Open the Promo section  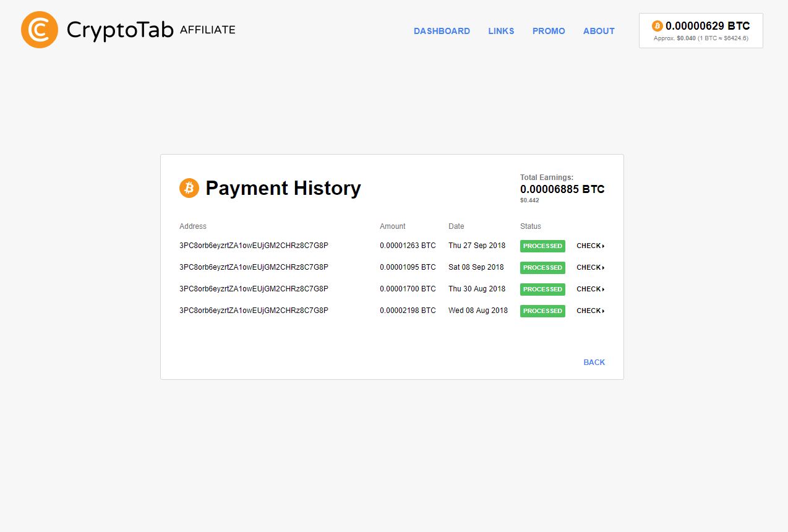pyautogui.click(x=549, y=31)
